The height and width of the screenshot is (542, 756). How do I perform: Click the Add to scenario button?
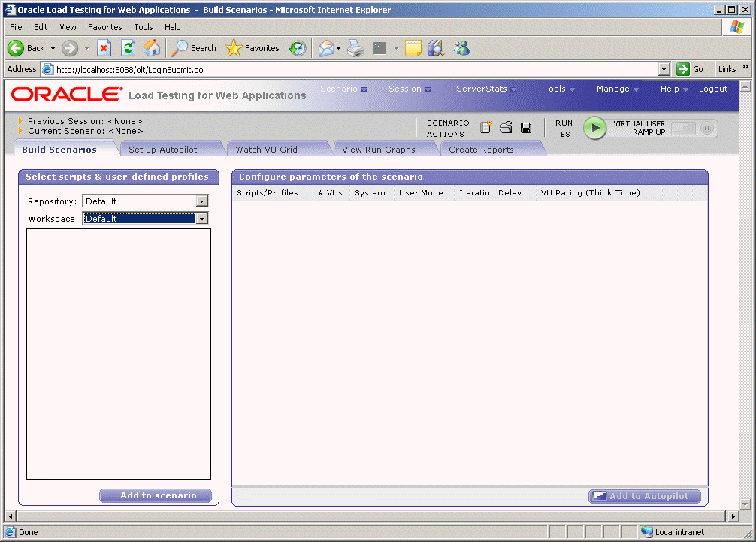(155, 495)
